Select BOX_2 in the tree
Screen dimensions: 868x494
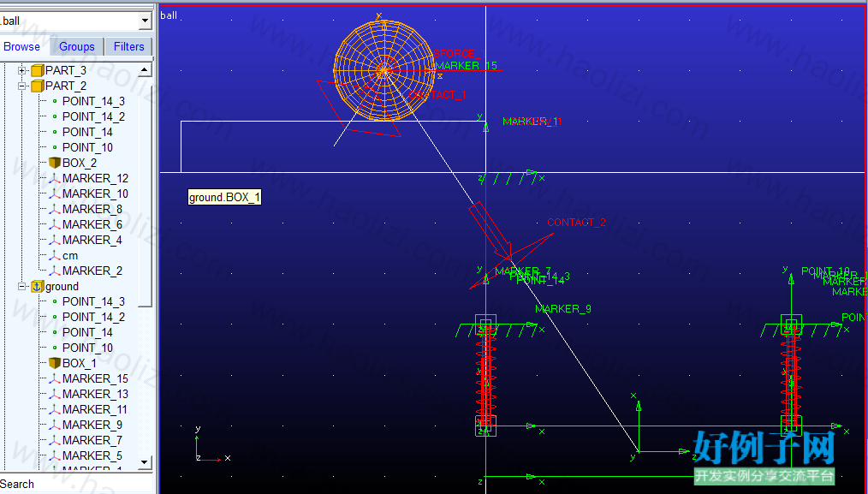79,163
